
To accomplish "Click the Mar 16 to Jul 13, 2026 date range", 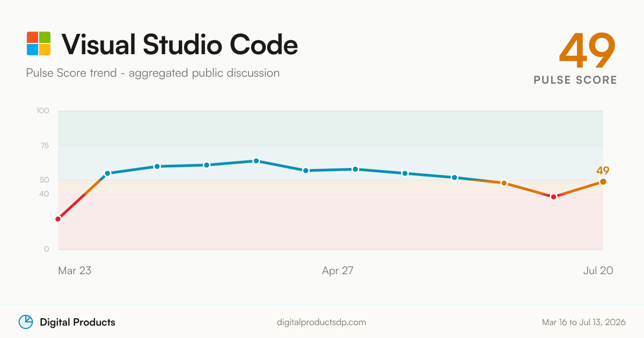I will (x=583, y=322).
